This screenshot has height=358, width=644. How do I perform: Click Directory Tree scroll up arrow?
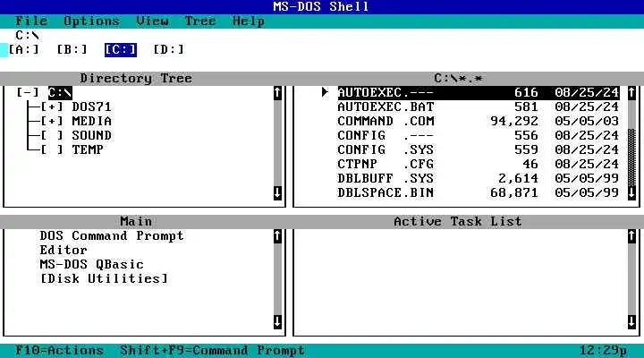277,93
